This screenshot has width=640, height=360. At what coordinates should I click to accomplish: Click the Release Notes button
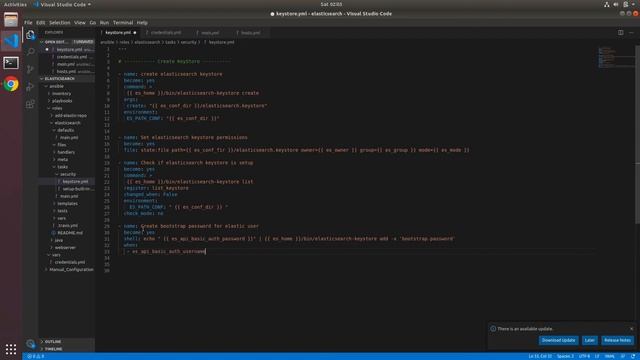pos(617,340)
